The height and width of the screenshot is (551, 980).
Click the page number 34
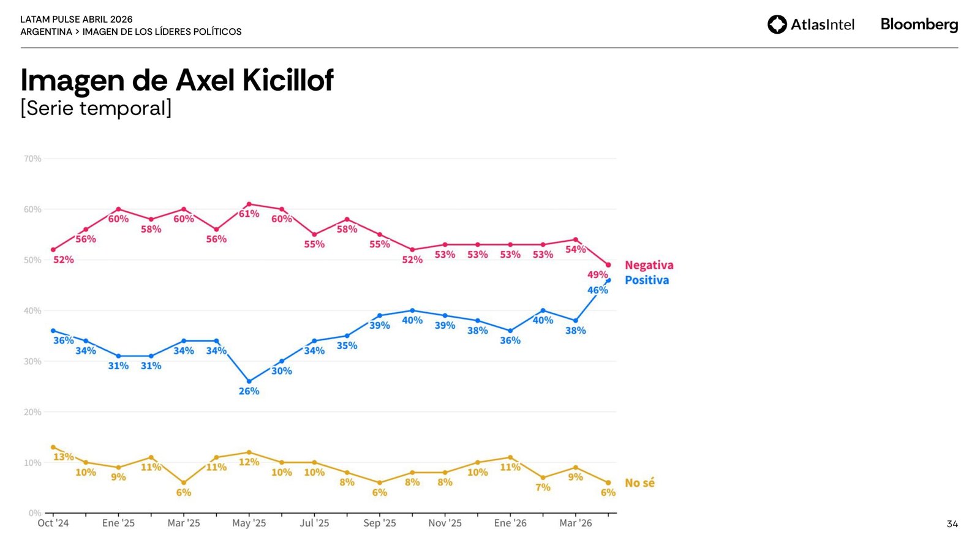click(x=952, y=524)
